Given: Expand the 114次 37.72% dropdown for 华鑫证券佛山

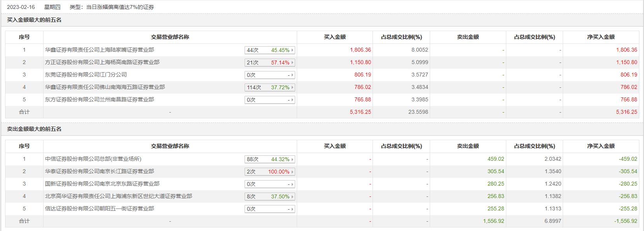Looking at the screenshot, I should (x=270, y=87).
